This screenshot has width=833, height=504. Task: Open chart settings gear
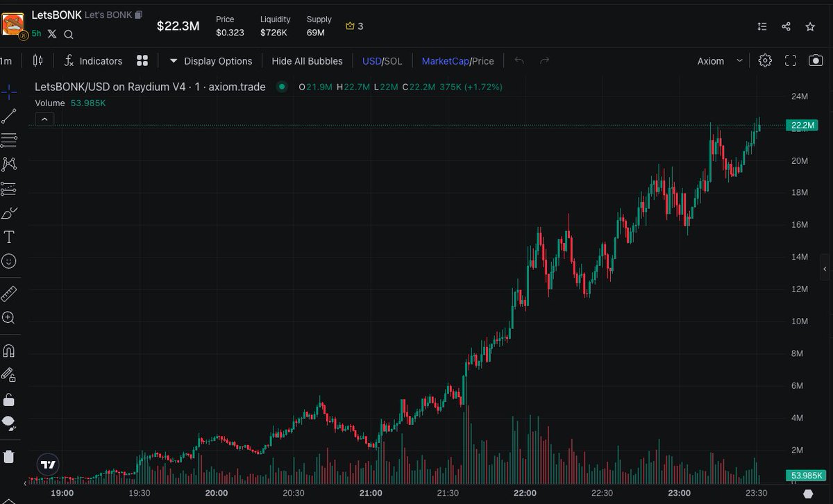pyautogui.click(x=765, y=60)
